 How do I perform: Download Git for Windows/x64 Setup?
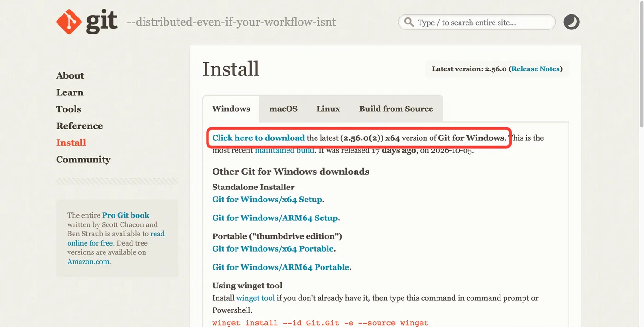coord(267,200)
